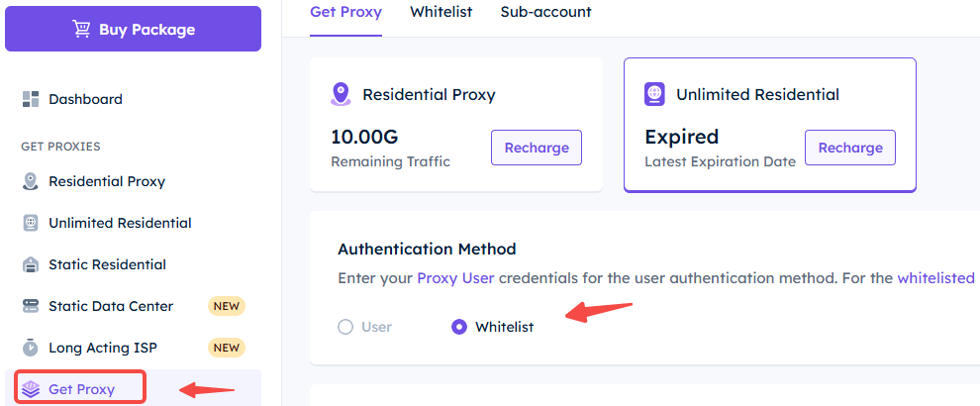Follow the Proxy User link
Viewport: 980px width, 406px height.
pyautogui.click(x=455, y=278)
